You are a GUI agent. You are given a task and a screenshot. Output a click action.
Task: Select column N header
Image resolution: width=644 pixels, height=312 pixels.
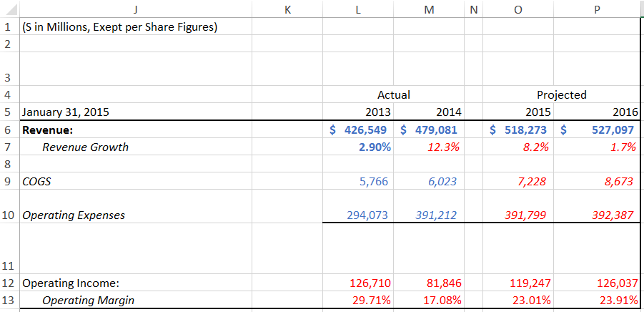pos(474,10)
